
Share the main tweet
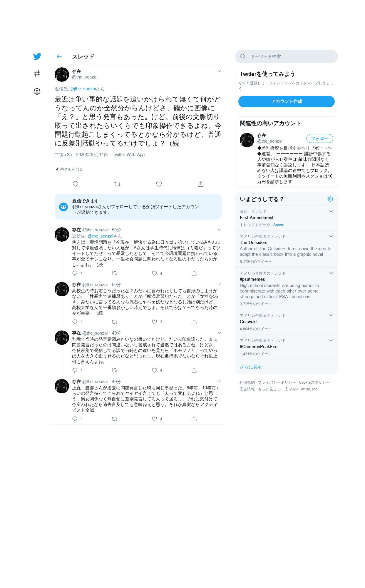[201, 184]
